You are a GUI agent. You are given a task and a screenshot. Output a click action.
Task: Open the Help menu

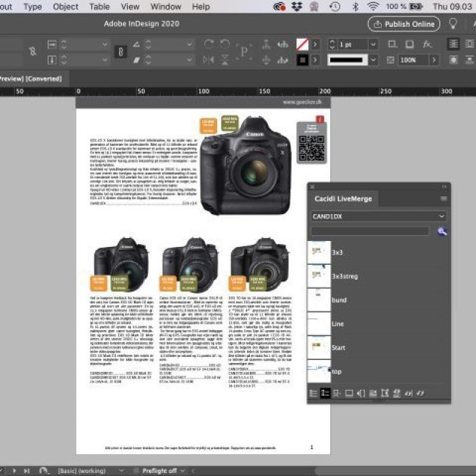pos(201,7)
